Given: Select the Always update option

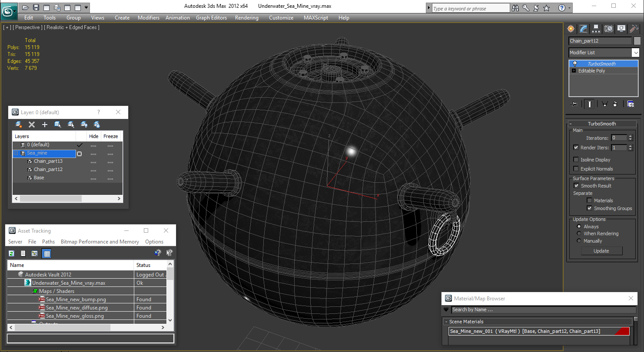Looking at the screenshot, I should tap(579, 227).
